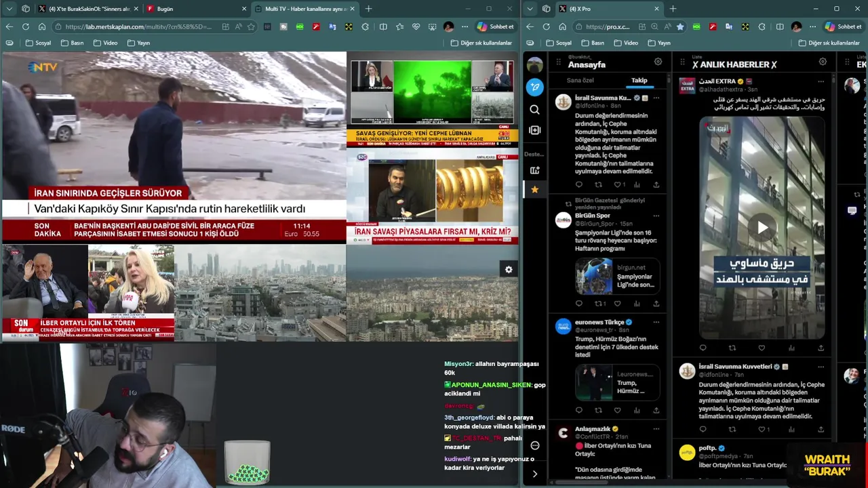Open İsrail Savunma Kuvvetleri profile in ANLIK HABERLER

coord(736,367)
